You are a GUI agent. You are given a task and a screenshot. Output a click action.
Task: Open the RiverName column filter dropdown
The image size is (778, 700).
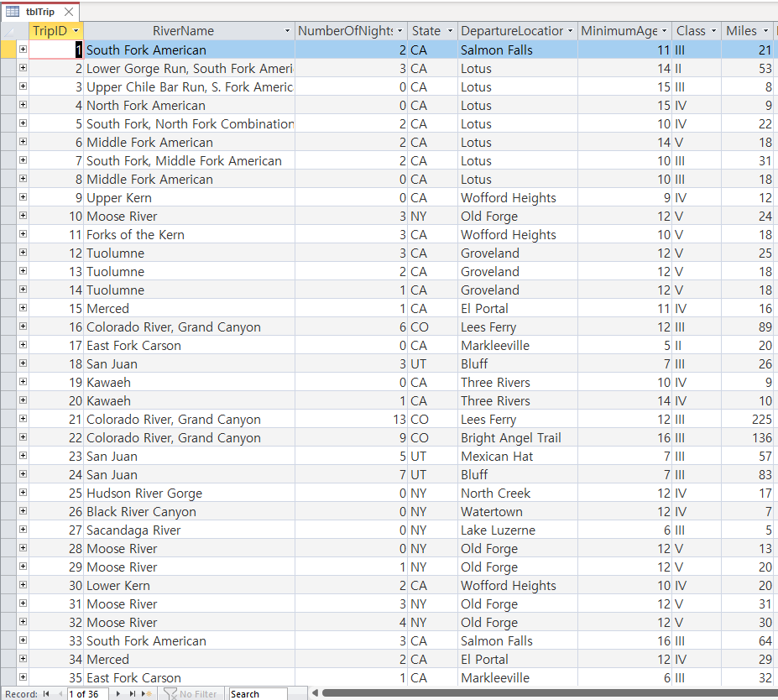tap(287, 31)
